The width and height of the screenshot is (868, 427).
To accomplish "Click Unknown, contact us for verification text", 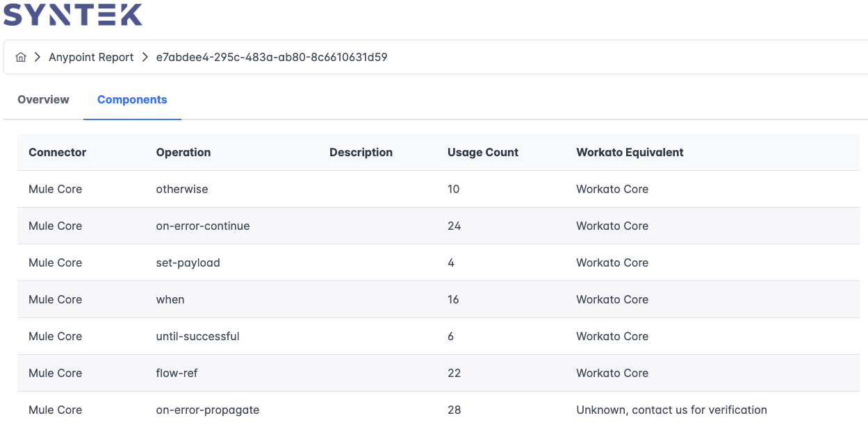I will [671, 410].
